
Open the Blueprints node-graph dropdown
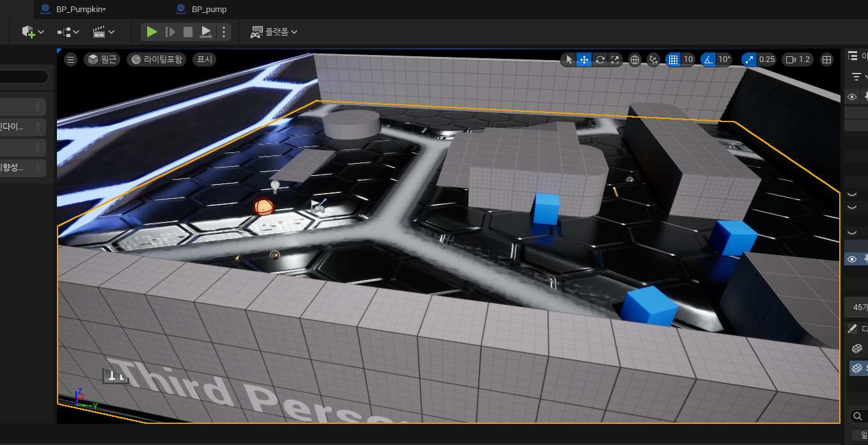pos(68,31)
